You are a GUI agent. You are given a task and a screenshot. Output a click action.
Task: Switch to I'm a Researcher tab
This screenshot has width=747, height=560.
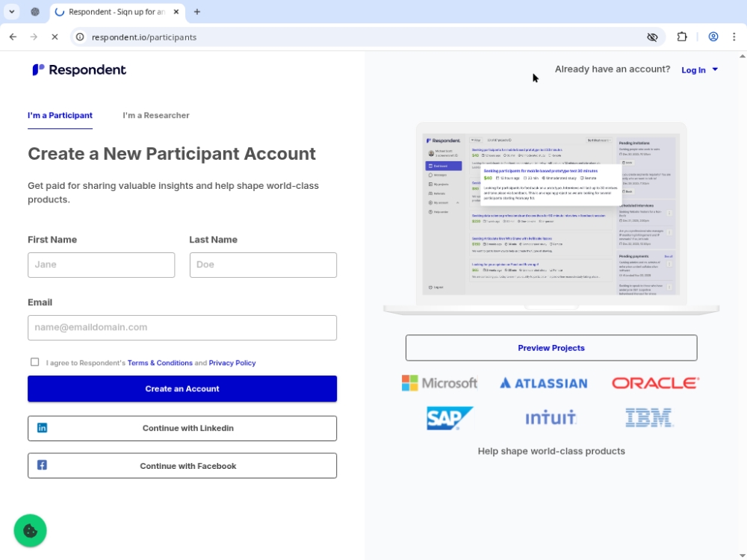pos(156,116)
